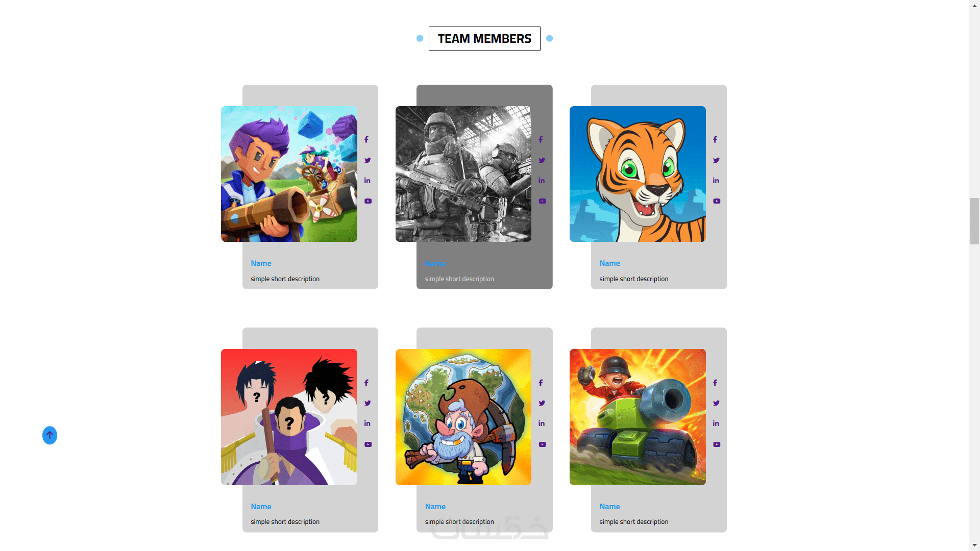Click the page vertical scrollbar thumb
The width and height of the screenshot is (980, 551).
[974, 221]
